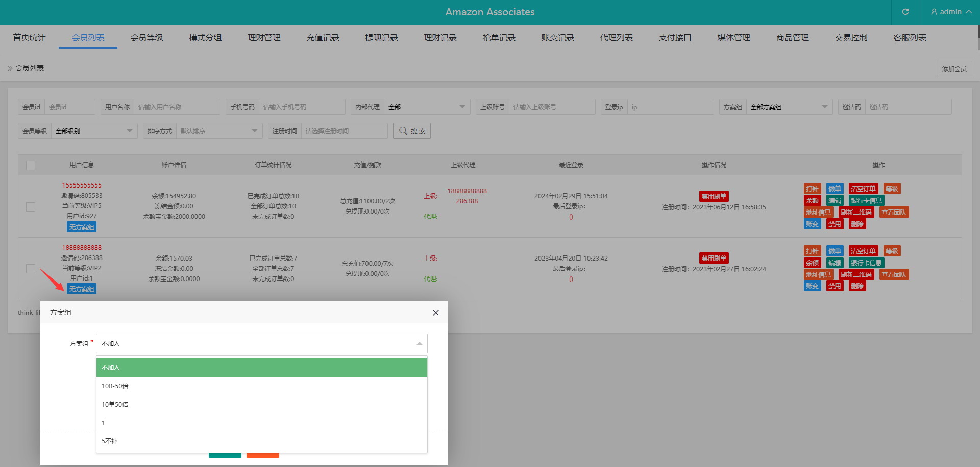Viewport: 980px width, 467px height.
Task: Check the row checkbox for user 15555555555
Action: pyautogui.click(x=31, y=207)
